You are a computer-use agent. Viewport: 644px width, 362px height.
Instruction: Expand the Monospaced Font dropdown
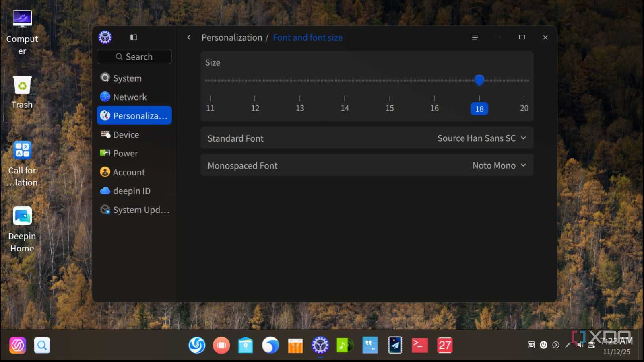pyautogui.click(x=499, y=165)
